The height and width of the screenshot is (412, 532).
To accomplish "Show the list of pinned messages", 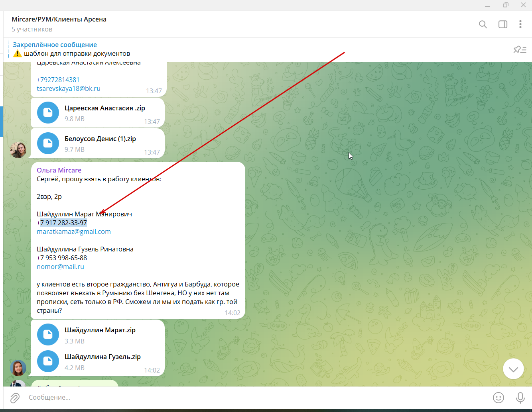I will coord(520,49).
